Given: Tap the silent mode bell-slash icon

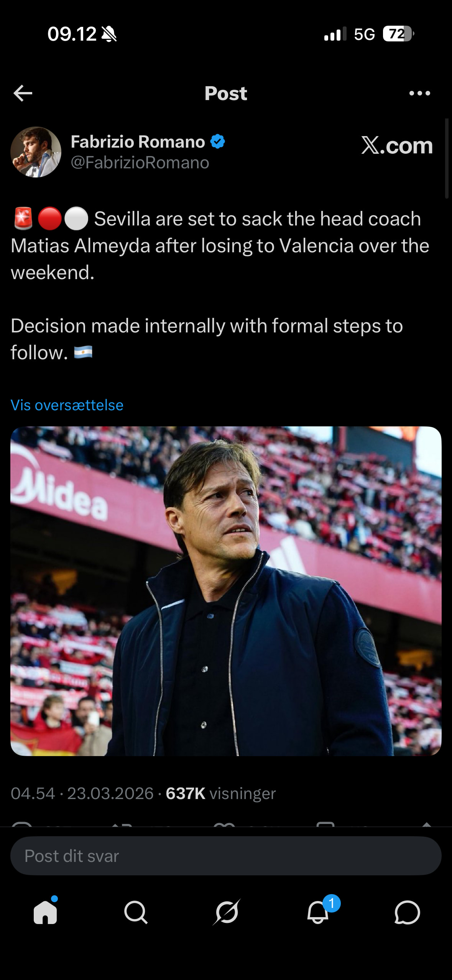Looking at the screenshot, I should coord(109,35).
